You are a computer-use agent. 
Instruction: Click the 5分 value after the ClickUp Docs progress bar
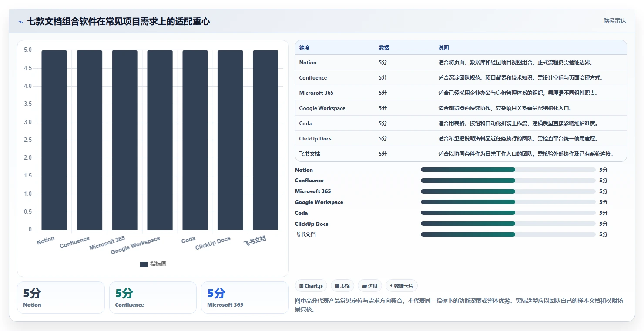click(603, 224)
